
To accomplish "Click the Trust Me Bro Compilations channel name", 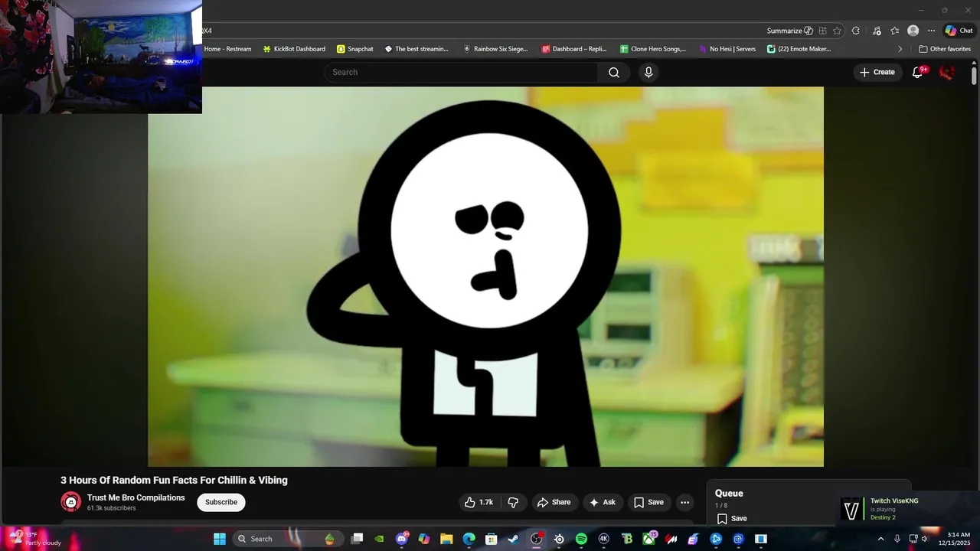I will point(136,497).
